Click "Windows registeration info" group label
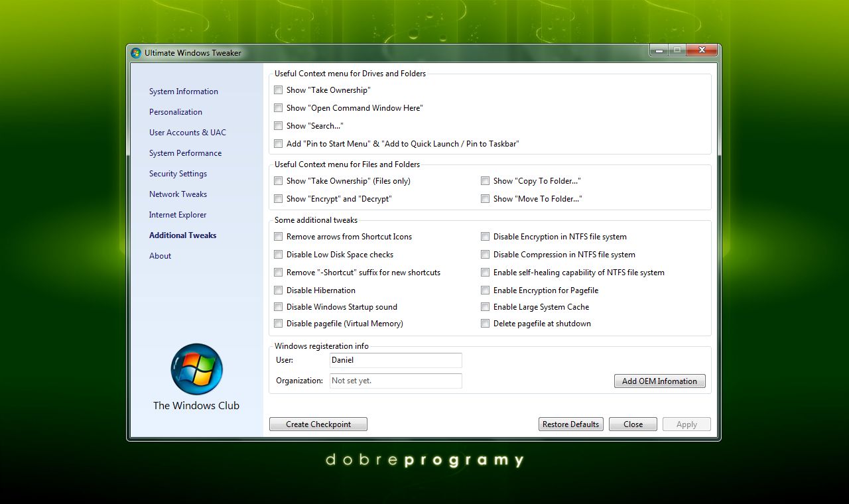 coord(322,346)
